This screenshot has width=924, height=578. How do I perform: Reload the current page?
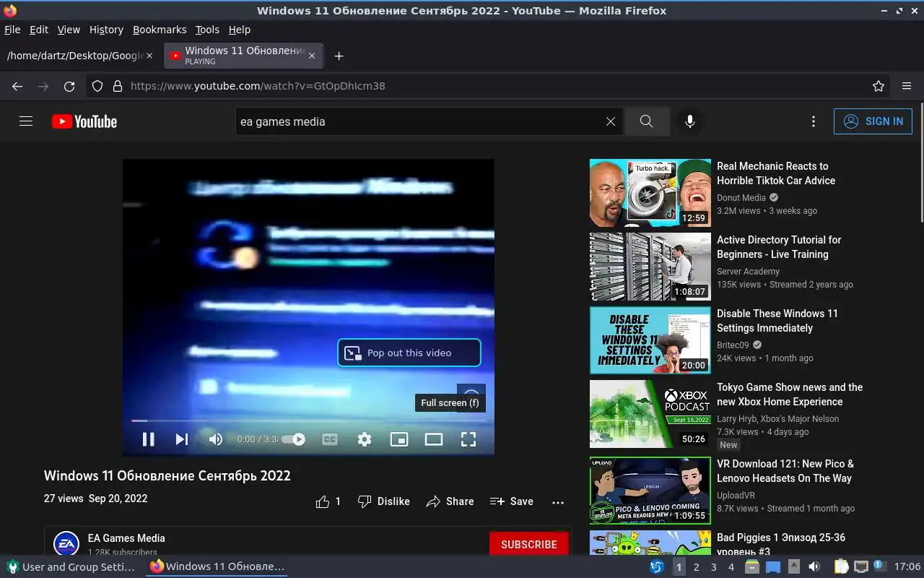pos(69,86)
